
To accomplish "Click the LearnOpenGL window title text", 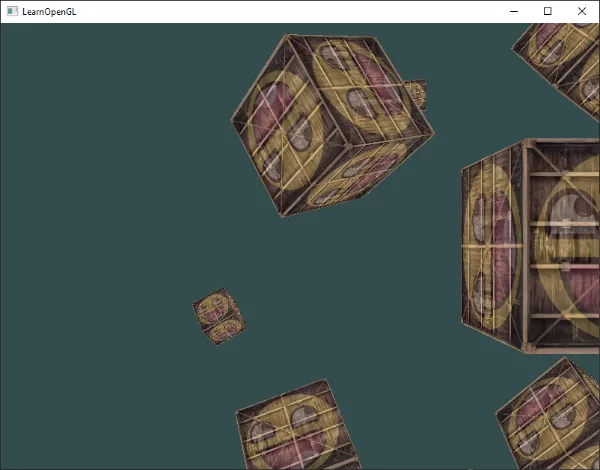I will pos(48,11).
